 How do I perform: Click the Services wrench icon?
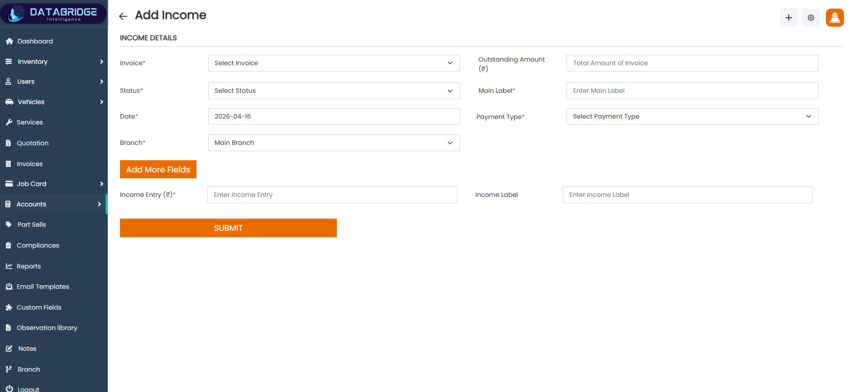[9, 122]
